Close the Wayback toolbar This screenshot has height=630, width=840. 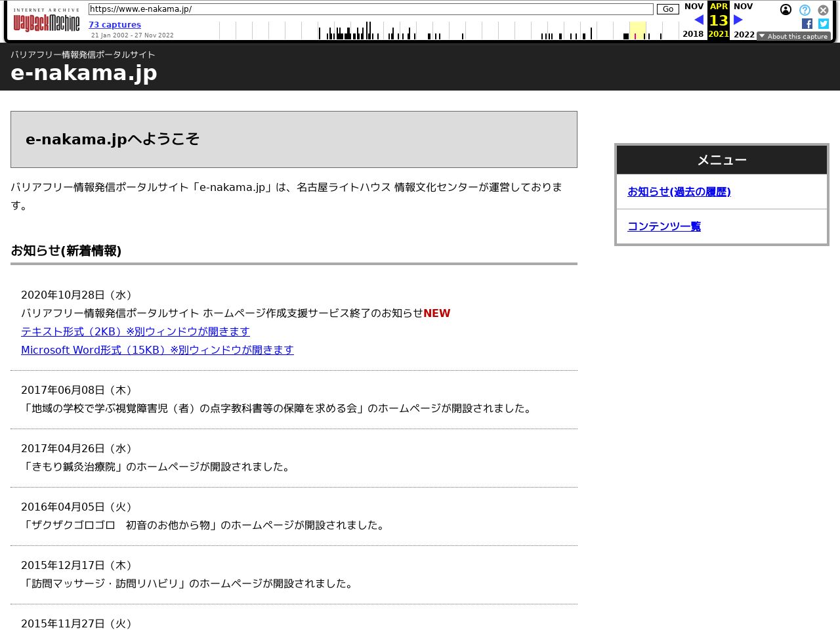click(823, 10)
